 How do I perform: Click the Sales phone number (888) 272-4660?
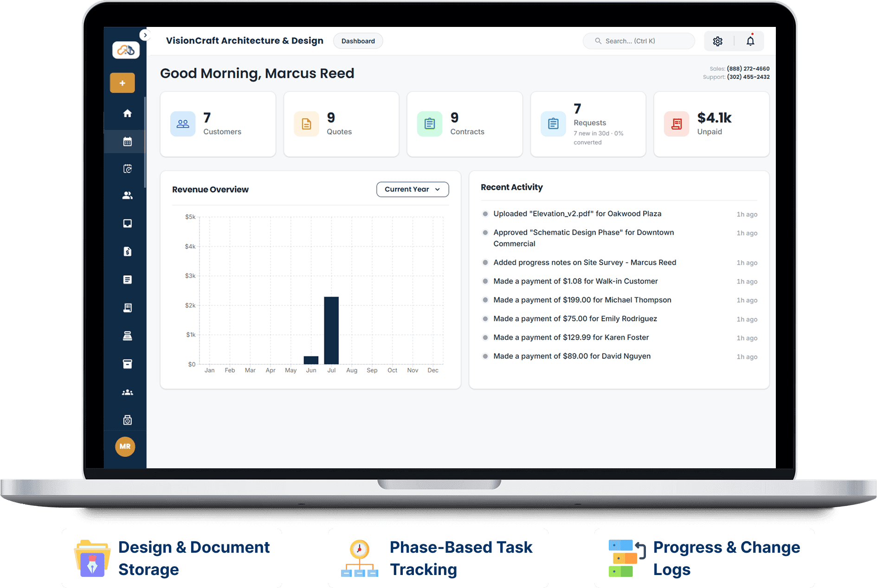[x=748, y=69]
